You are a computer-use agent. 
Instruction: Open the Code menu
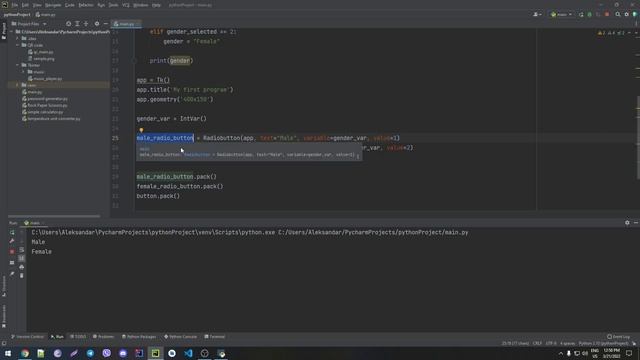click(x=70, y=5)
